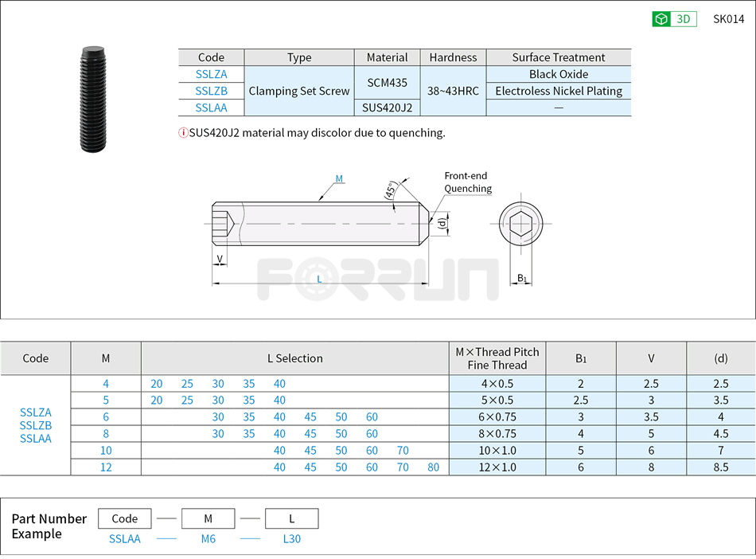756x559 pixels.
Task: Open the 3D cube preview icon
Action: coord(660,18)
